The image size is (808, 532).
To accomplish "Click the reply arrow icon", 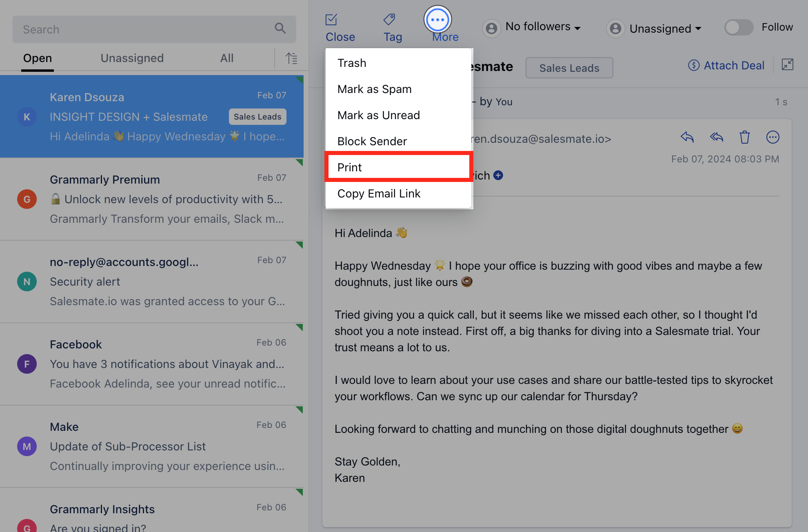I will [x=687, y=137].
